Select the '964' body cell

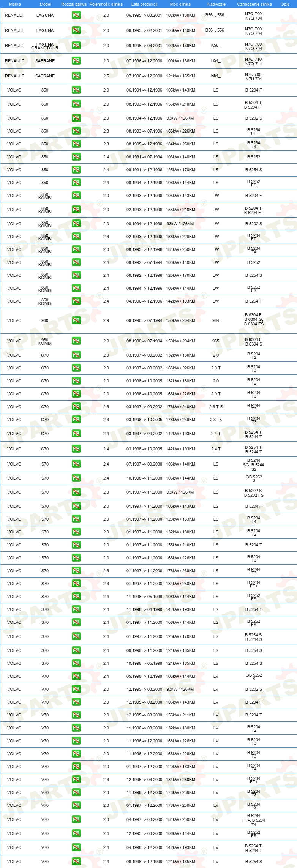pyautogui.click(x=216, y=320)
